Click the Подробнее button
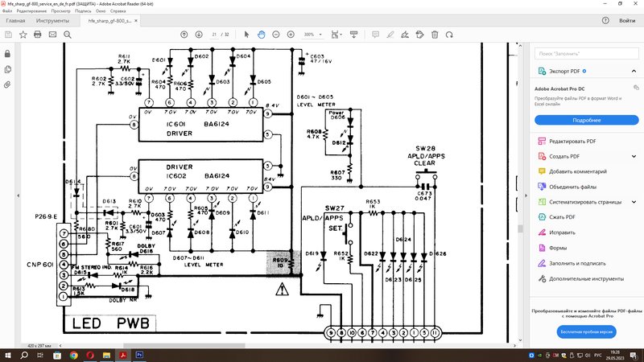 (x=587, y=120)
